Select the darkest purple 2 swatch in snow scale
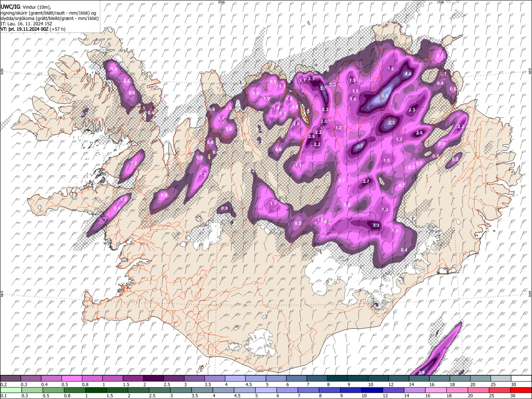 click(x=153, y=378)
